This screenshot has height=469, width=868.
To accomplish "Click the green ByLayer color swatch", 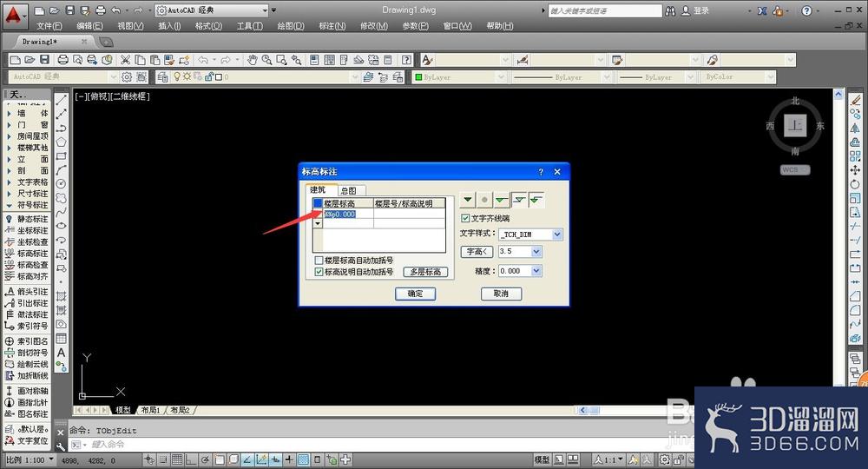I will pyautogui.click(x=419, y=77).
